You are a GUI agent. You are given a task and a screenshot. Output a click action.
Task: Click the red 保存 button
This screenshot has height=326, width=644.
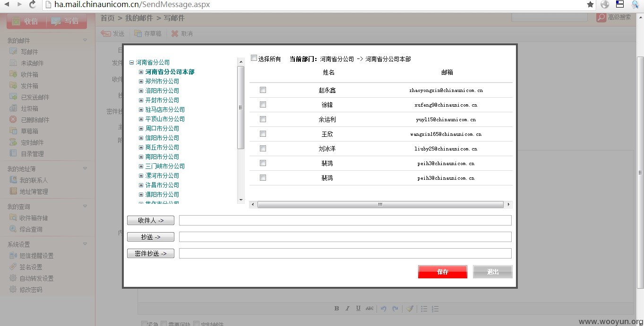[443, 272]
